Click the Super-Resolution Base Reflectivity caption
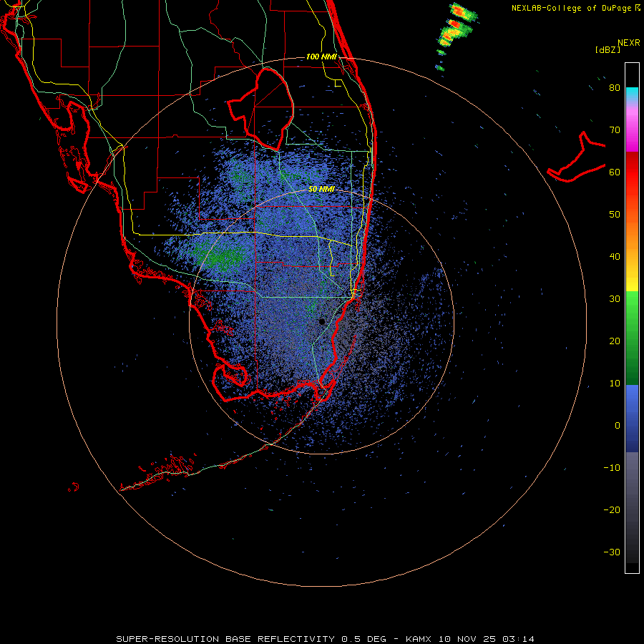The width and height of the screenshot is (644, 644). click(x=325, y=639)
